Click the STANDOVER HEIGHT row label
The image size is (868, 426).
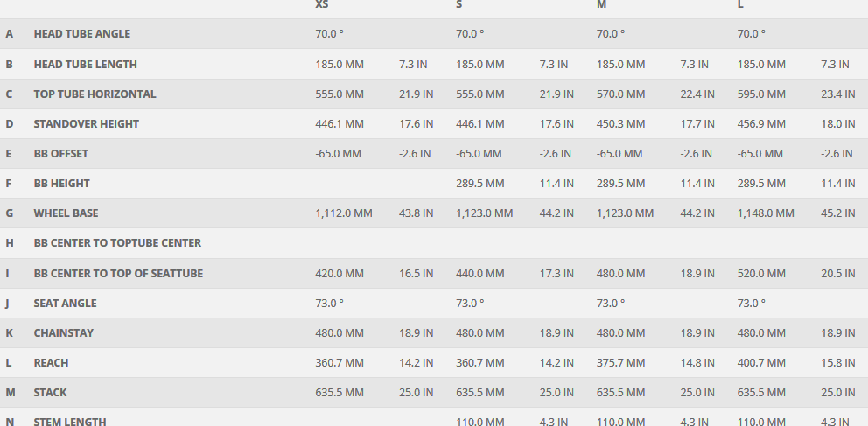click(86, 124)
